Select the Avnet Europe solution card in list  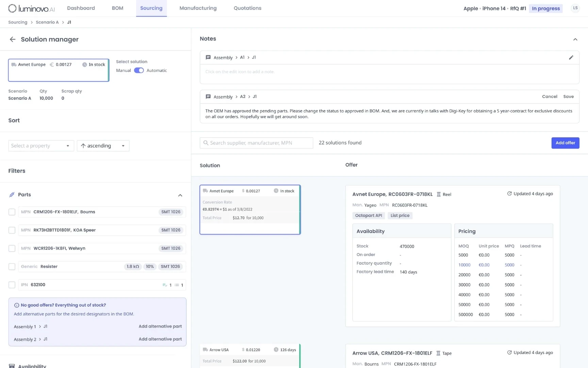click(250, 210)
